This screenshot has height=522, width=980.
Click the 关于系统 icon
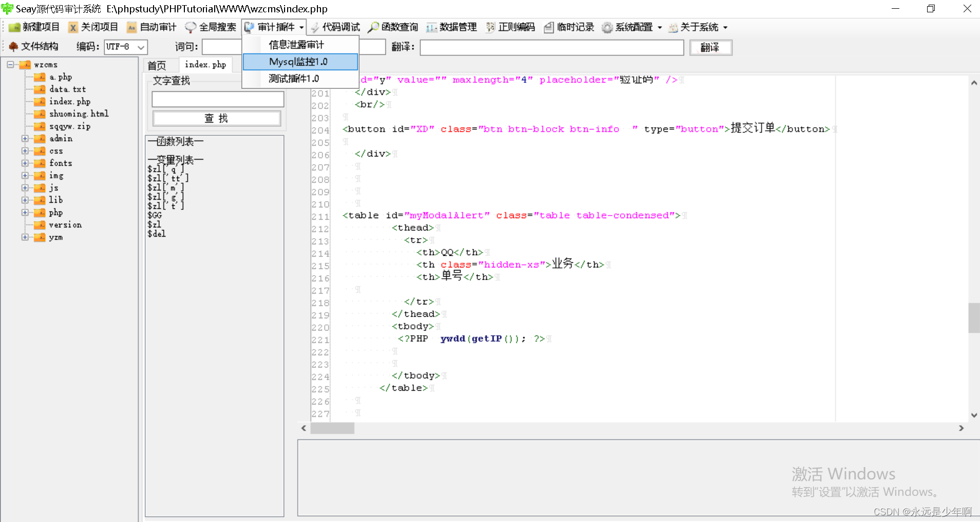pos(673,27)
